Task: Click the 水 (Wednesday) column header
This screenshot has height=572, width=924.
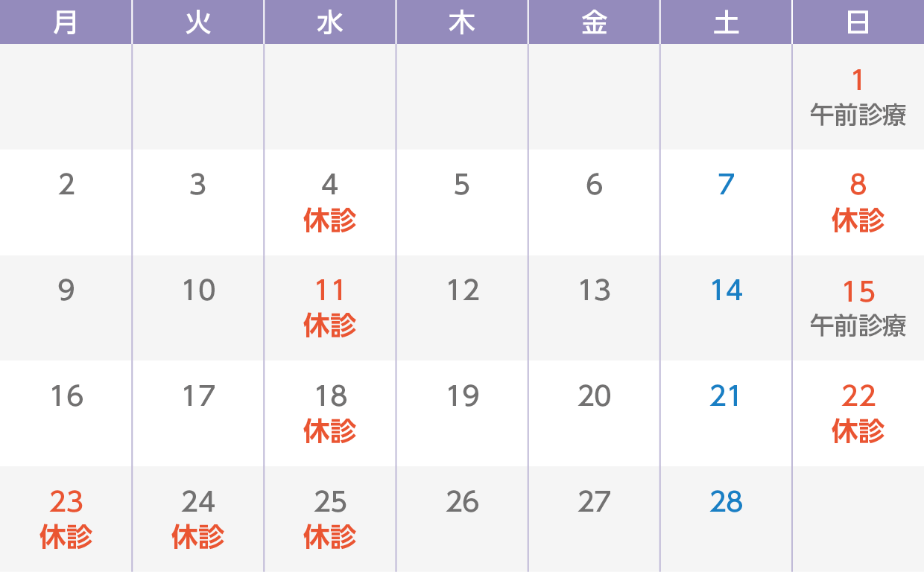Action: [x=329, y=22]
